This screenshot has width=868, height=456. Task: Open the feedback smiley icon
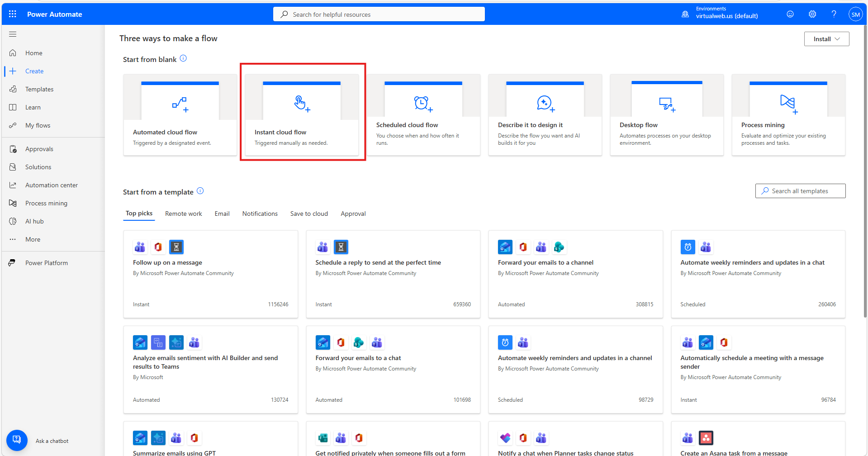pos(790,14)
